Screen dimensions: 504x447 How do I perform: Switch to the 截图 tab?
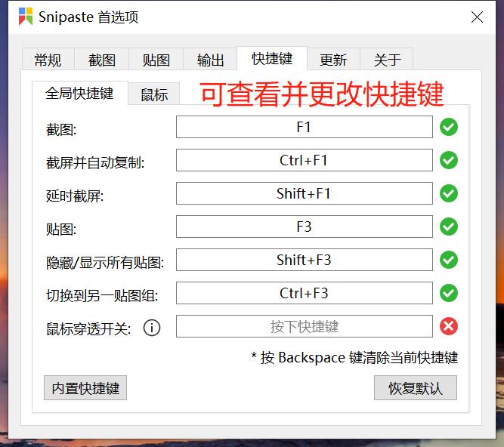click(101, 60)
